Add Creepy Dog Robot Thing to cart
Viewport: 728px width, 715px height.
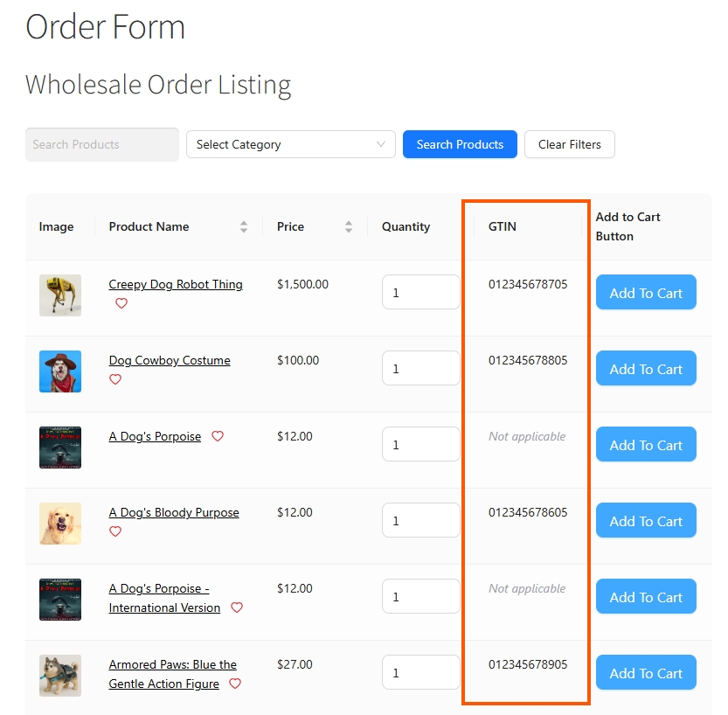coord(646,293)
